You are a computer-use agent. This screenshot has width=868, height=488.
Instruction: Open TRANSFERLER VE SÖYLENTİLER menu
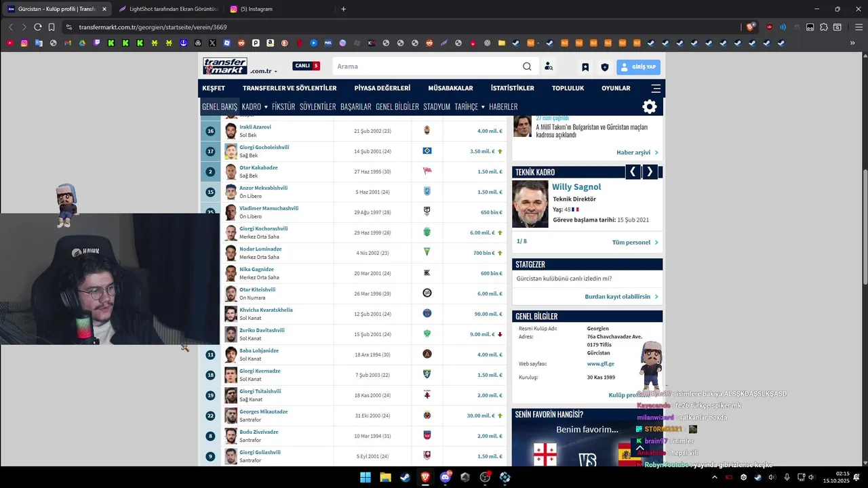click(x=290, y=88)
